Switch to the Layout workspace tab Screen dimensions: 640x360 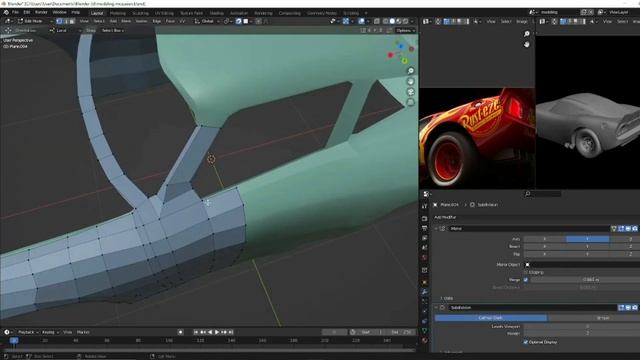point(97,13)
